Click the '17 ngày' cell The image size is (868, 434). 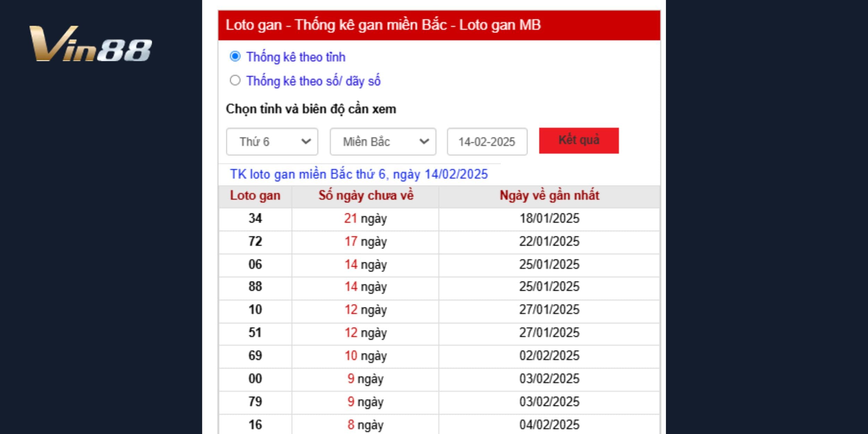[366, 242]
